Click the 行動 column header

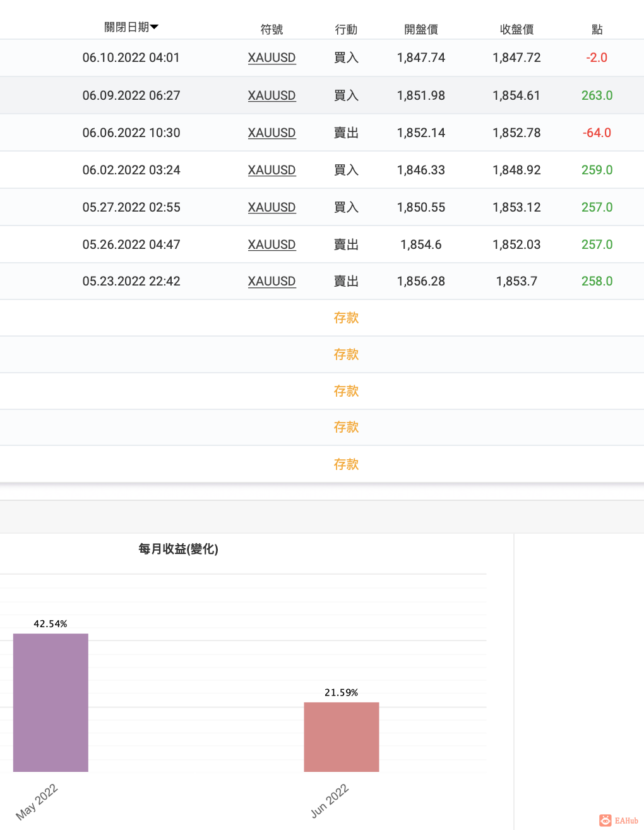click(346, 29)
